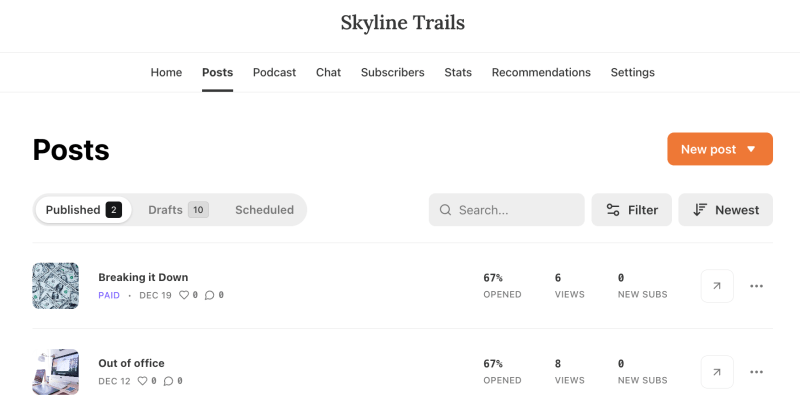Go to the Stats tab

tap(458, 73)
